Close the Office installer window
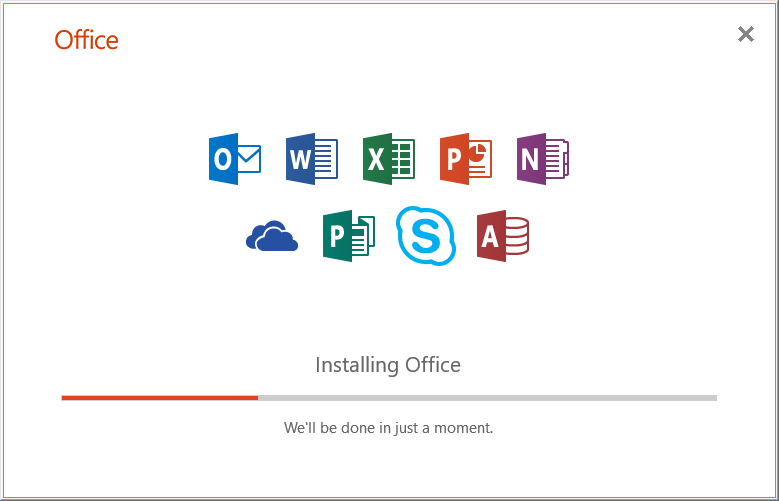The image size is (779, 501). [746, 34]
